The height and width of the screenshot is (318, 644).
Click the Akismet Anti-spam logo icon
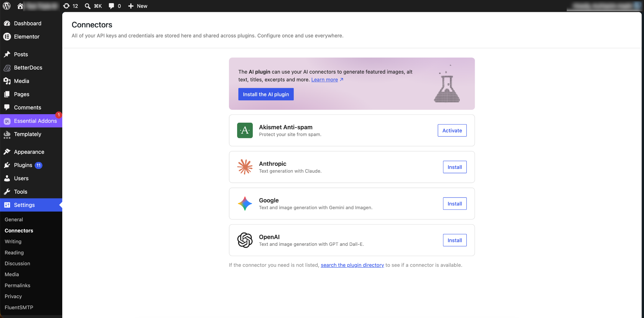pos(245,131)
